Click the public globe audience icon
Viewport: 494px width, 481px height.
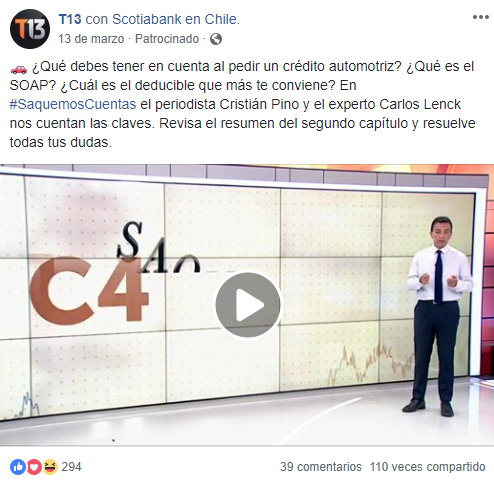pyautogui.click(x=216, y=39)
